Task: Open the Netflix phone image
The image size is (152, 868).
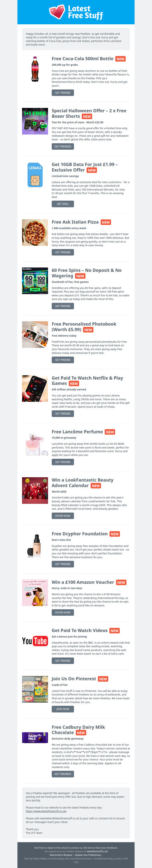Action: point(35,388)
